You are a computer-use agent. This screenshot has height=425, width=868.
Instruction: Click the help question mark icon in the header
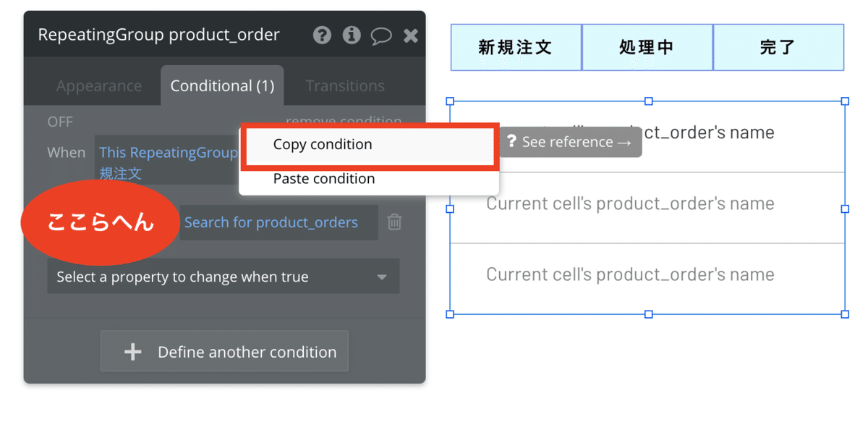323,35
